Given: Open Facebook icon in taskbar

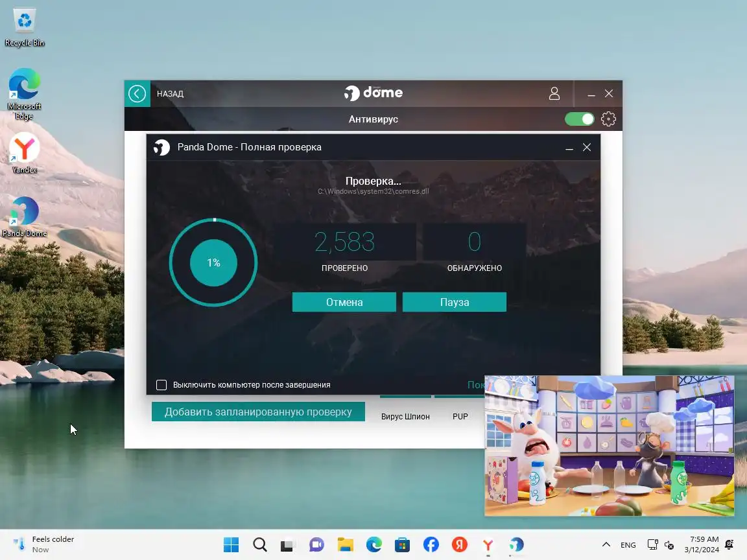Looking at the screenshot, I should [431, 544].
